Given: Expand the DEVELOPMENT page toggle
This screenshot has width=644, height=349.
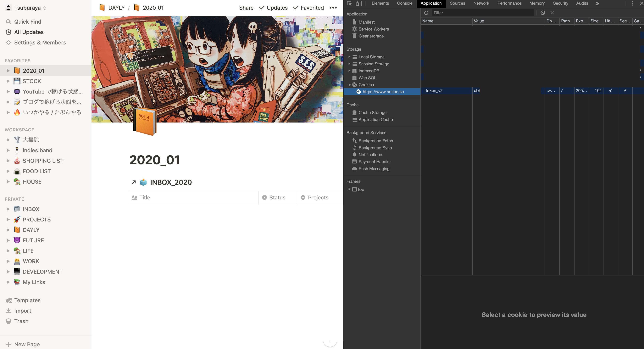Looking at the screenshot, I should tap(8, 272).
